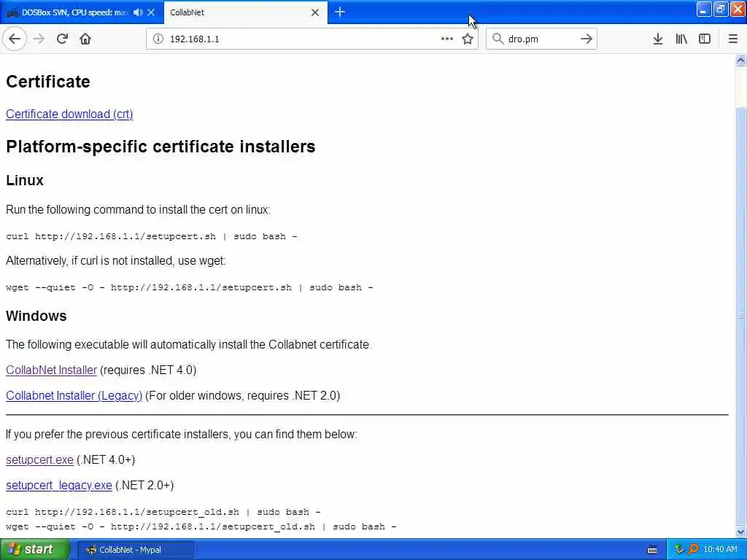Viewport: 747px width, 560px height.
Task: Open a new tab with plus
Action: 340,12
